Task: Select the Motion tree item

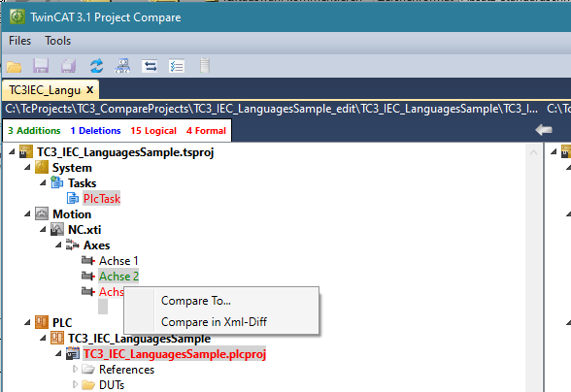Action: 72,214
